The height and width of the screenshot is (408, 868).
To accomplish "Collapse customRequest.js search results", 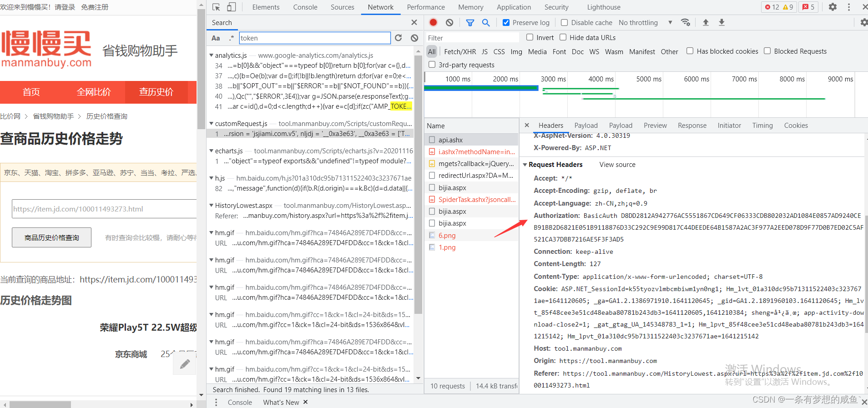I will pyautogui.click(x=211, y=124).
